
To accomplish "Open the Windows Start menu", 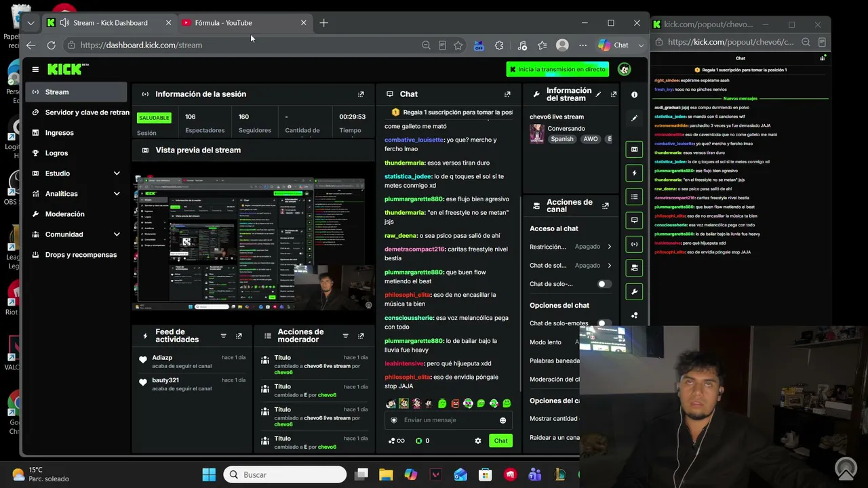I will (x=209, y=474).
